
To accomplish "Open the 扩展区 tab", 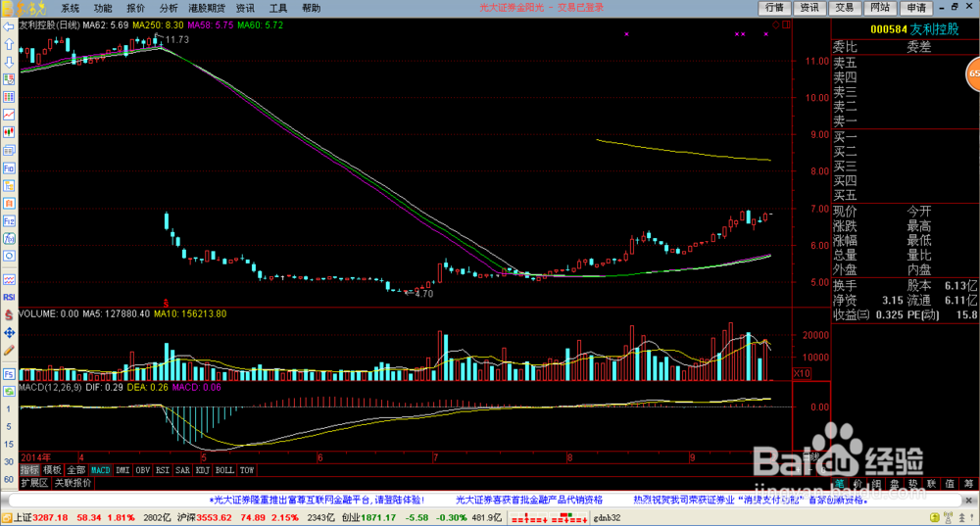I will (34, 483).
